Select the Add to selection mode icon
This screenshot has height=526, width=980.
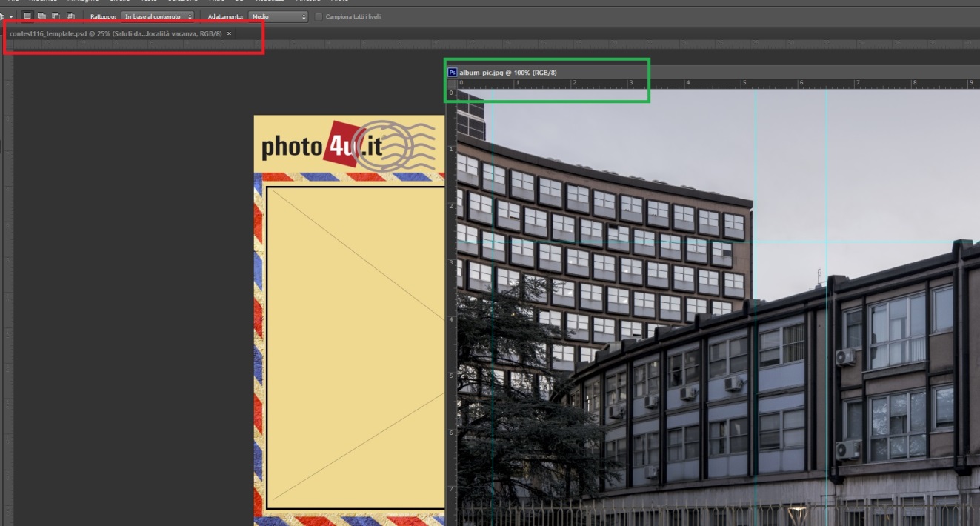(41, 16)
